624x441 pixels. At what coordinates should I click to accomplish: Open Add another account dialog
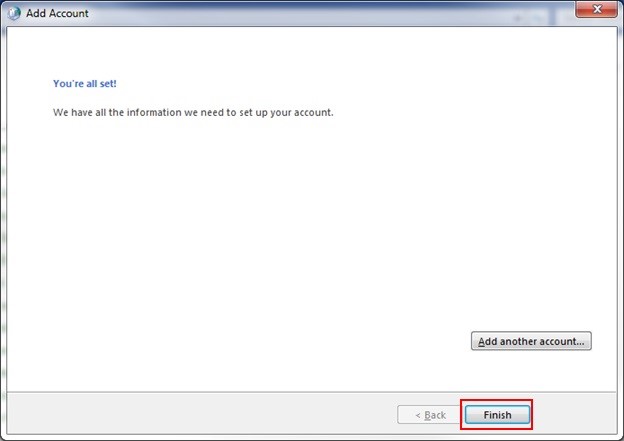pos(531,341)
